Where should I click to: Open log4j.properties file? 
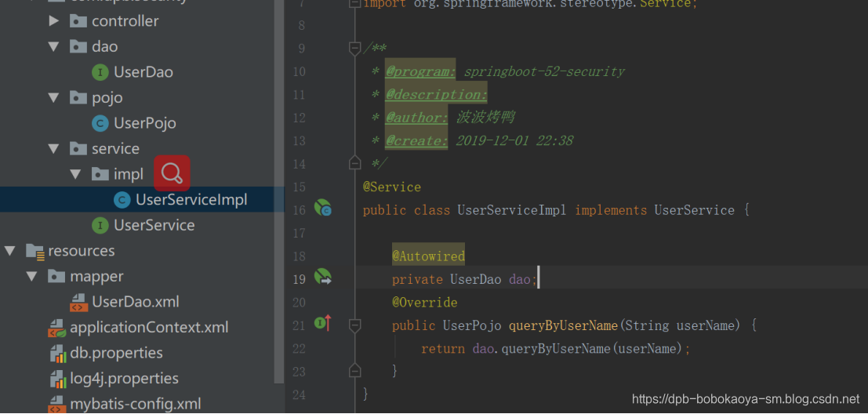125,379
